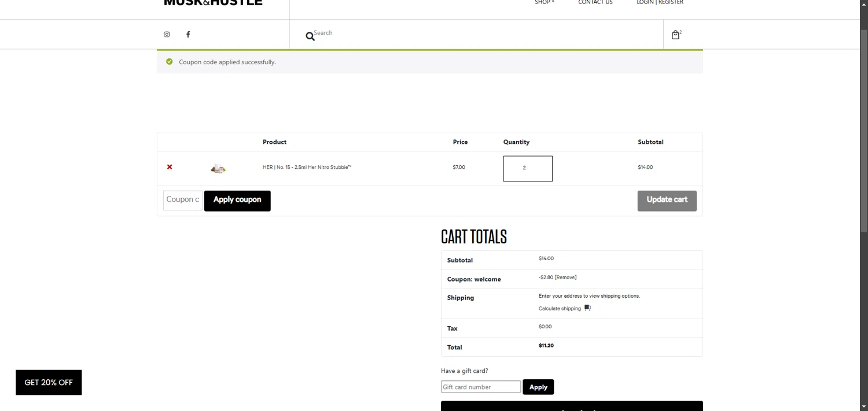The width and height of the screenshot is (868, 411).
Task: Click the green success checkmark icon
Action: pos(170,61)
